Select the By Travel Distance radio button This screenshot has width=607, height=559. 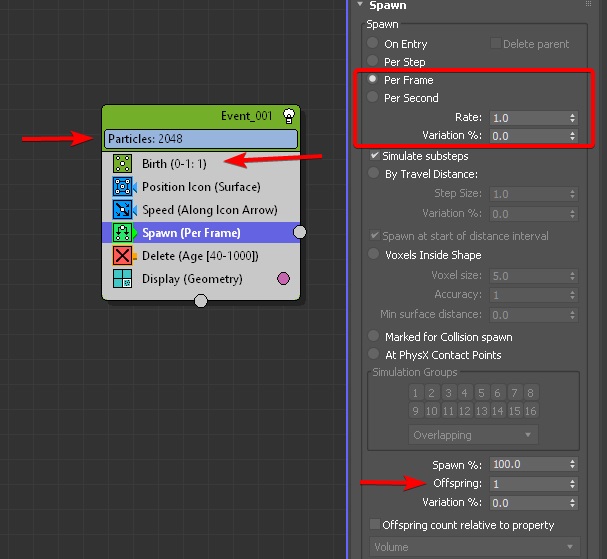(x=373, y=173)
